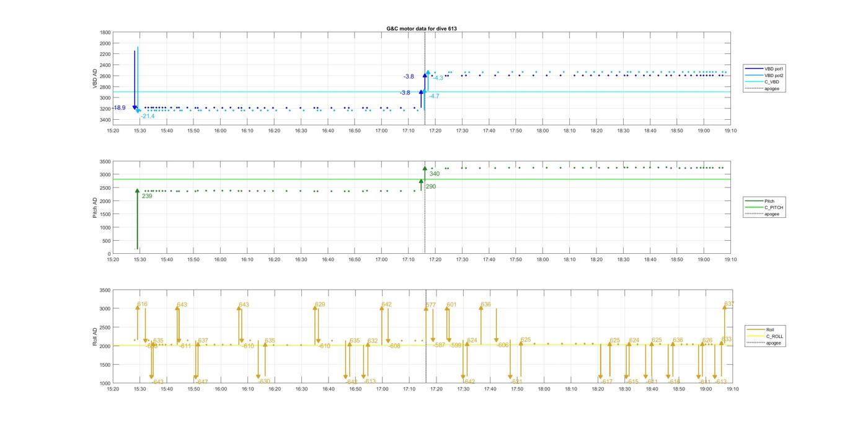Screen dimensions: 868x430
Task: Click the '632' roll annotation
Action: (373, 341)
